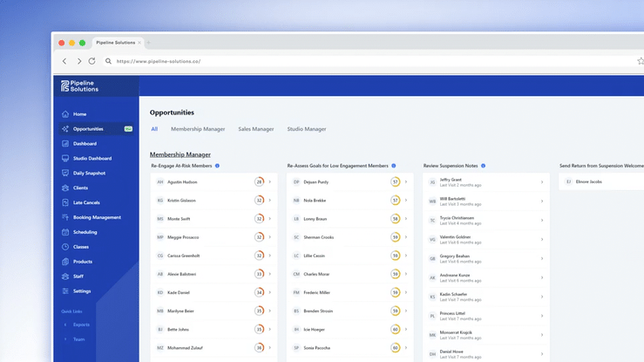Expand Jeffry Grant row chevron
This screenshot has height=362, width=644.
[x=542, y=182]
